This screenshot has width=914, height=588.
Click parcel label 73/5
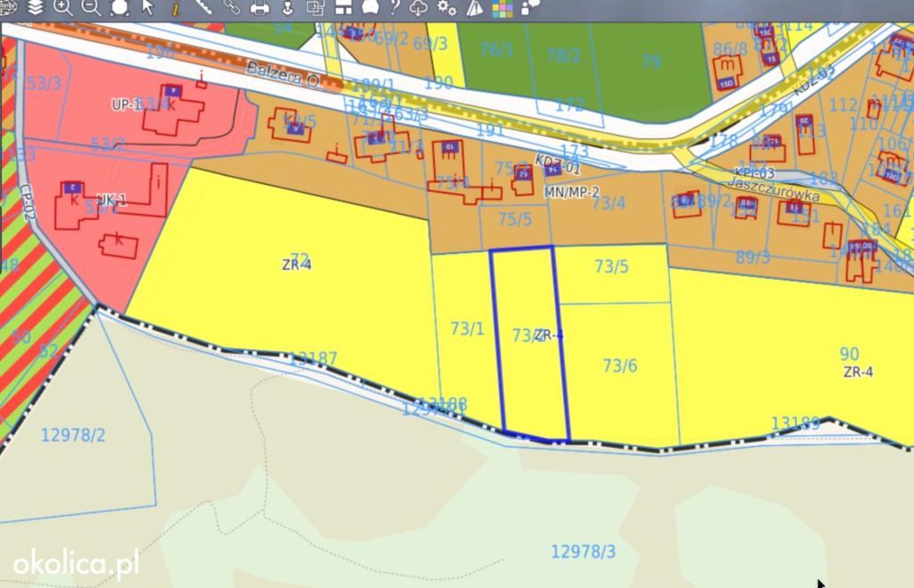(x=611, y=266)
